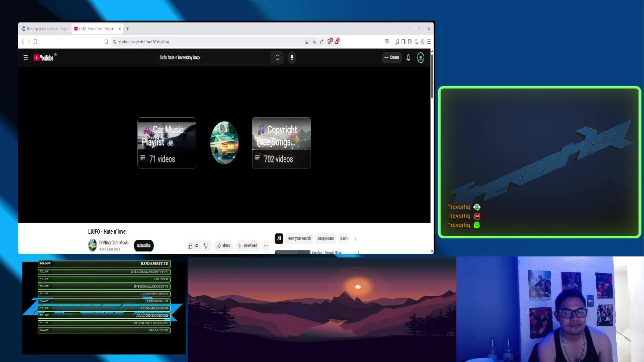Open the YouTube account avatar menu
644x362 pixels.
[x=421, y=58]
